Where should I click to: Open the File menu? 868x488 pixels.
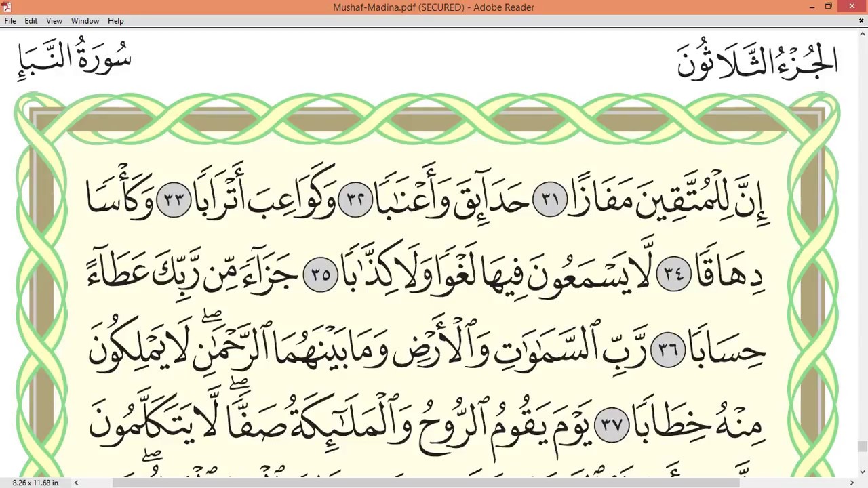point(10,21)
